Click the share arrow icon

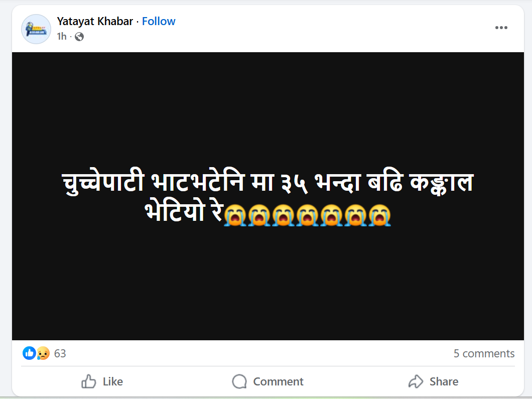416,381
